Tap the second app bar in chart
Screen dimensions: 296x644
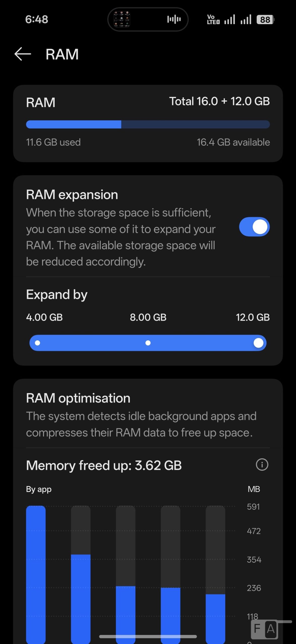[x=81, y=599]
